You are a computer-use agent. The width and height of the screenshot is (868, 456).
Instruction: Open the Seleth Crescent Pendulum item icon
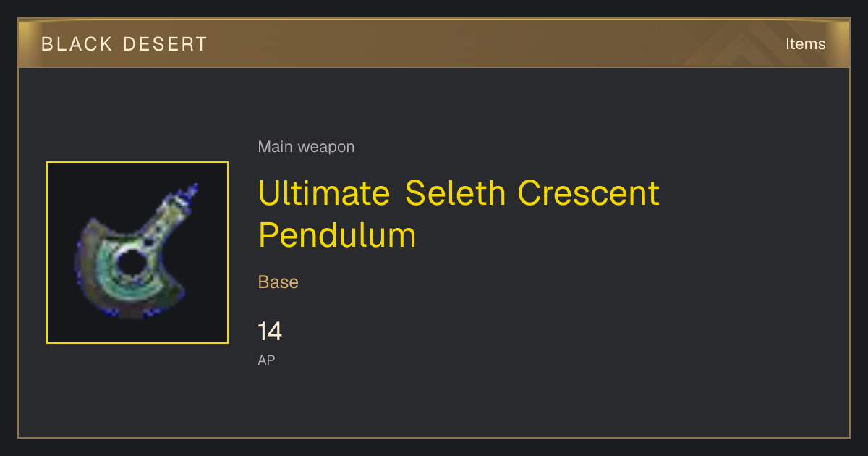click(x=137, y=253)
